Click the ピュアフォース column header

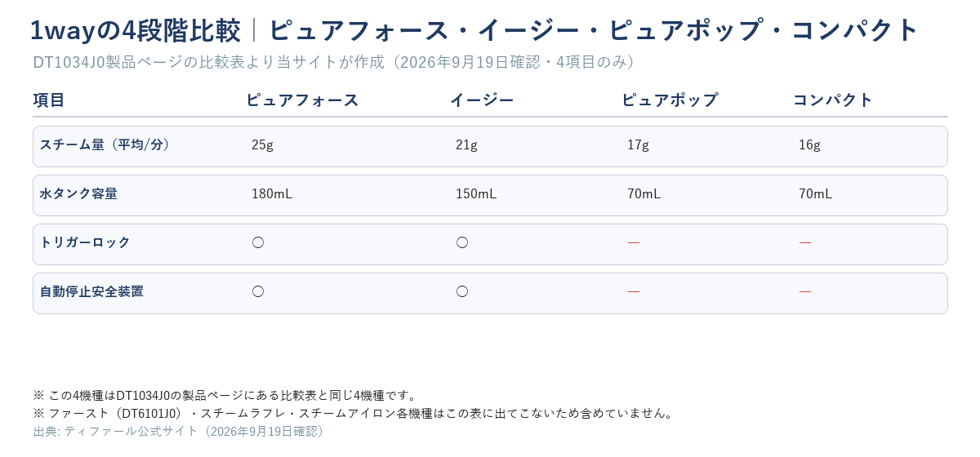[x=302, y=100]
